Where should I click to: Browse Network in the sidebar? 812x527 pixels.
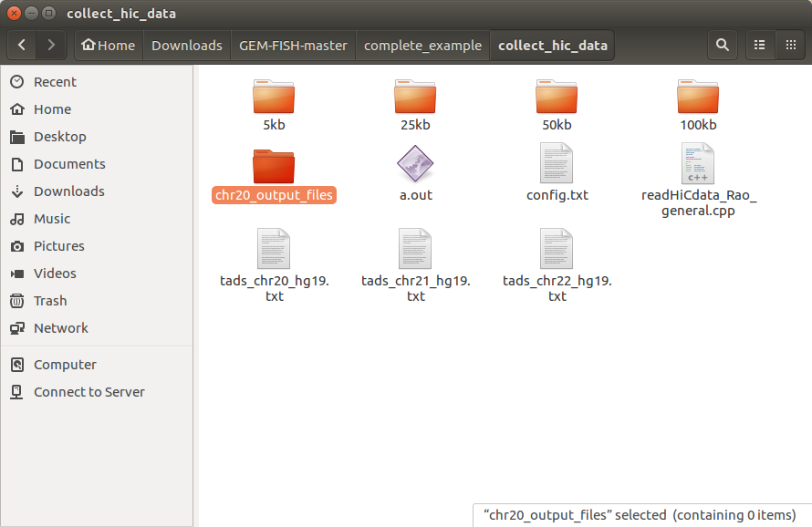[97, 328]
